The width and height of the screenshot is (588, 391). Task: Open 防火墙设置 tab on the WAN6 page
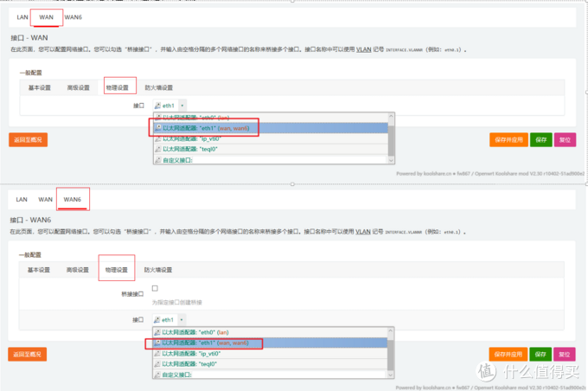(158, 270)
